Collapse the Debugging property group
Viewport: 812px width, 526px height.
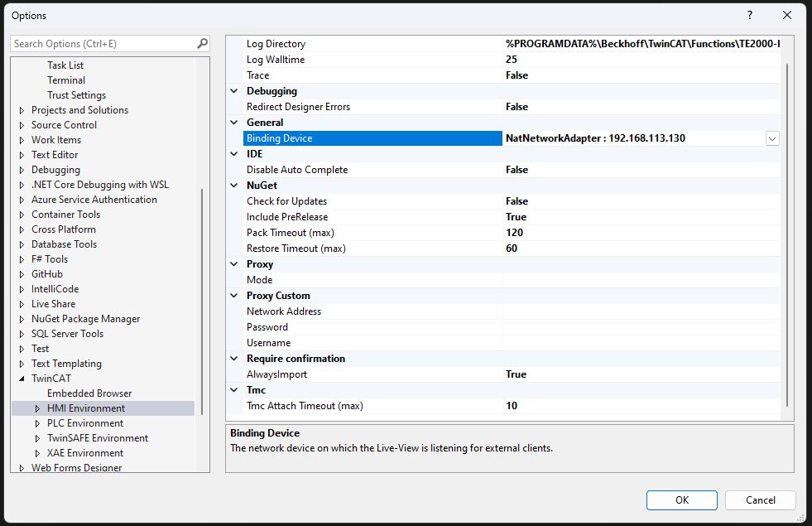(234, 91)
